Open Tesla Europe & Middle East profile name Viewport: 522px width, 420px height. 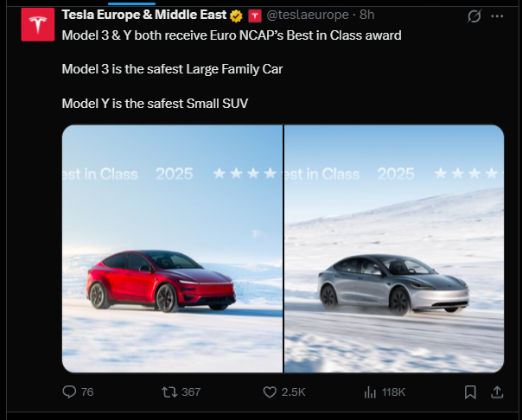click(143, 16)
